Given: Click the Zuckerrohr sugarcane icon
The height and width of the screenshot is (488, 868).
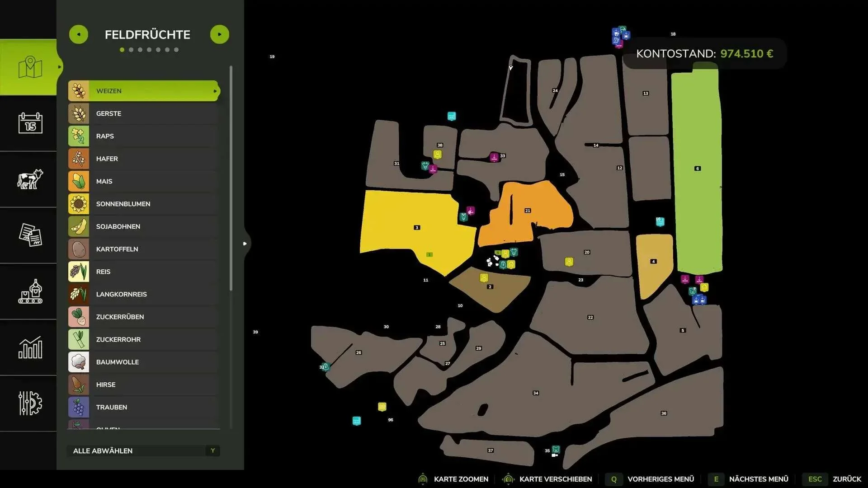Looking at the screenshot, I should pos(79,339).
